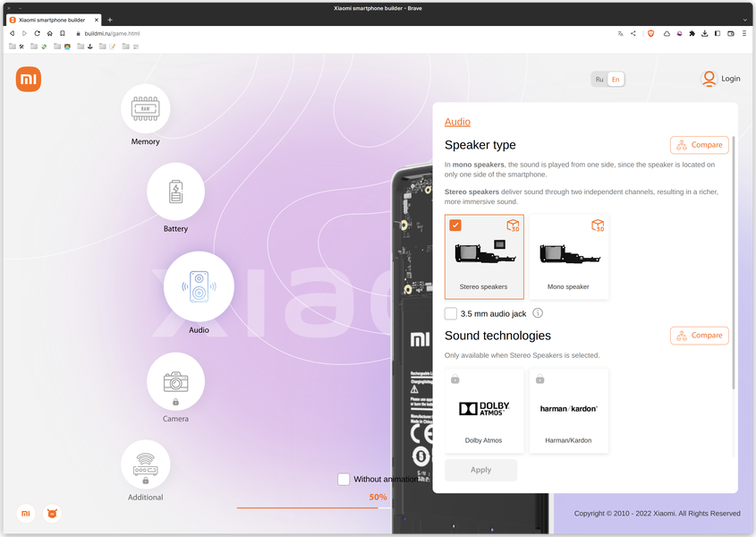This screenshot has width=756, height=537.
Task: Click the cloud extension icon in toolbar
Action: (x=667, y=33)
